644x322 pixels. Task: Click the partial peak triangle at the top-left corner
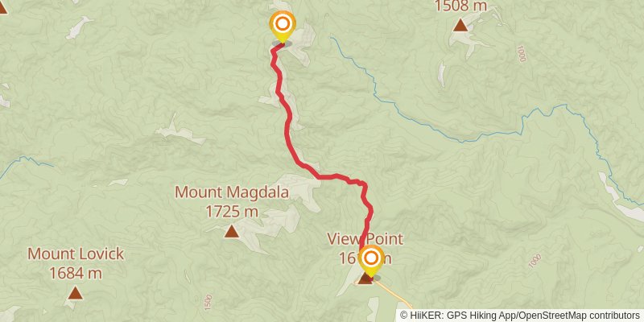(2, 7)
